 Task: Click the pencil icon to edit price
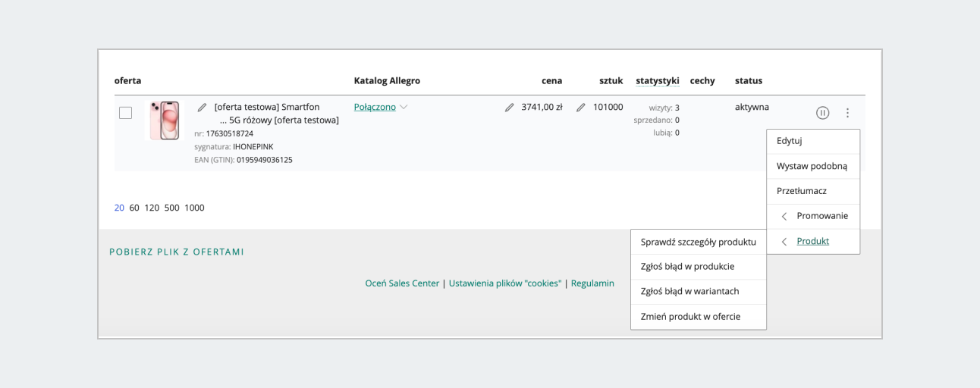click(x=509, y=108)
